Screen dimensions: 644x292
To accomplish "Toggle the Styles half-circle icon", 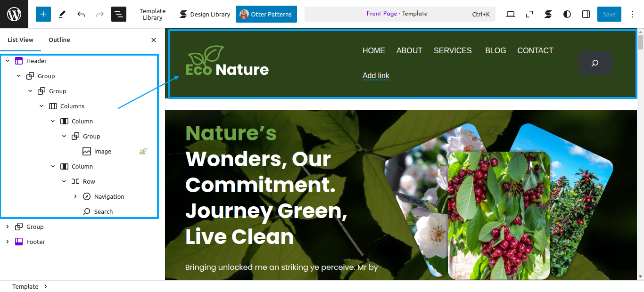I will tap(567, 14).
